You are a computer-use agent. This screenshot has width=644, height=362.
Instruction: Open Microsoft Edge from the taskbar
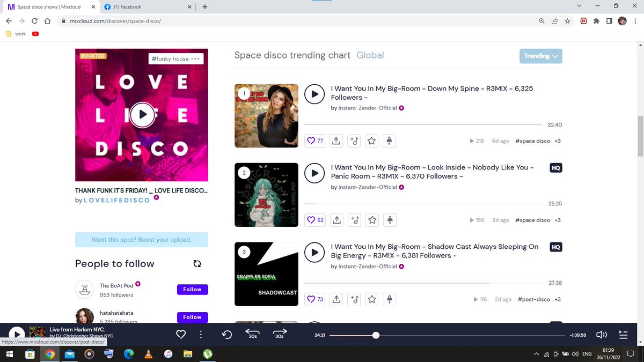pos(129,354)
